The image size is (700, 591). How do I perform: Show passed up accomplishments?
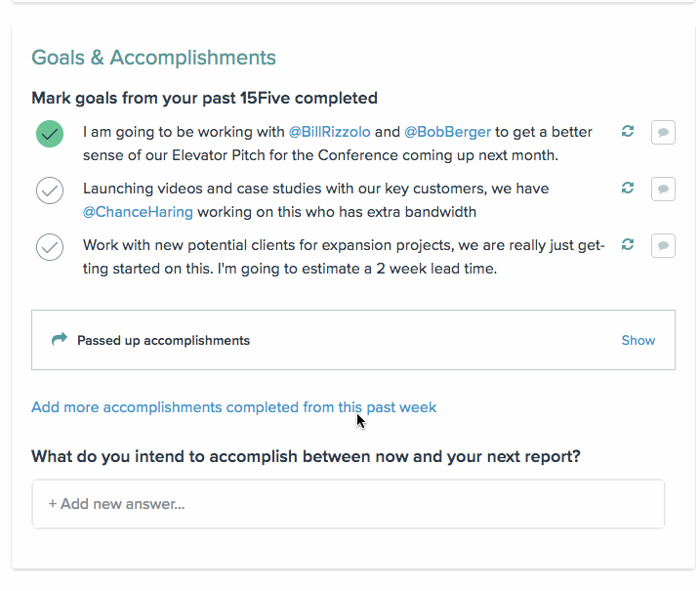tap(638, 340)
